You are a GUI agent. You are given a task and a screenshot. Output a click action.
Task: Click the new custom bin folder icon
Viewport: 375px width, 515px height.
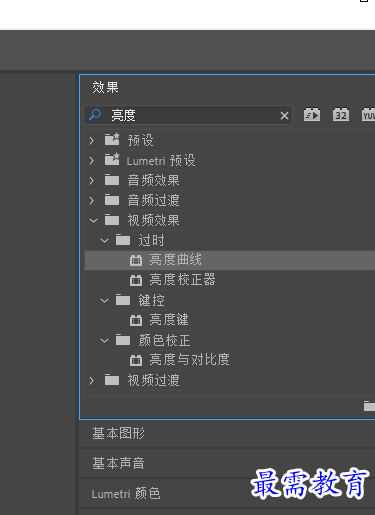369,406
